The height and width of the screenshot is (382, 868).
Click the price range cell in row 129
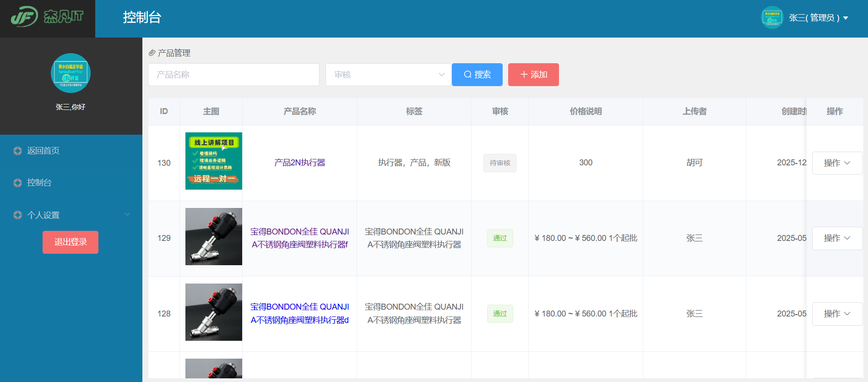click(586, 238)
